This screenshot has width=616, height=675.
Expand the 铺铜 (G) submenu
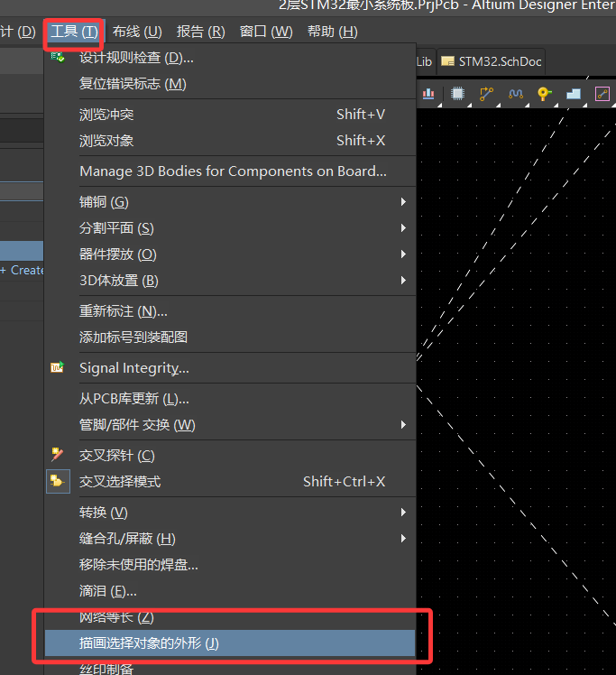(230, 202)
